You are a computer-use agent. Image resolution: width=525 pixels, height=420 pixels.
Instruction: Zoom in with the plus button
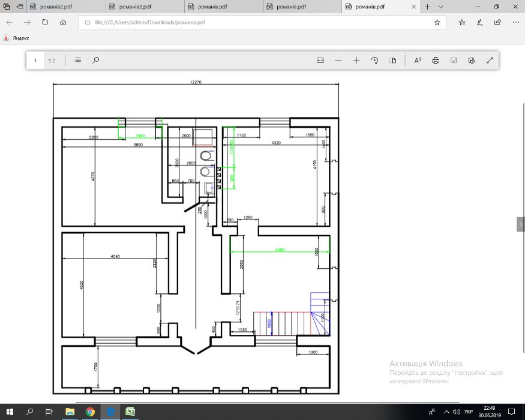[x=356, y=60]
